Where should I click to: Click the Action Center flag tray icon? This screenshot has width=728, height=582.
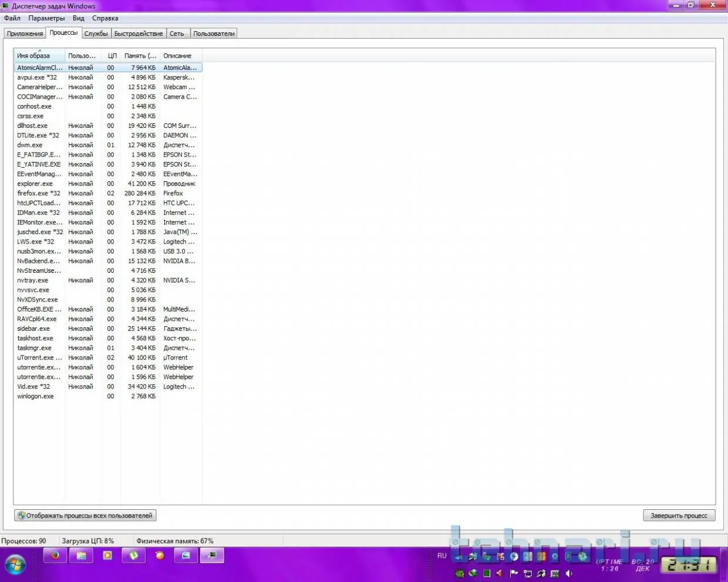click(x=514, y=573)
